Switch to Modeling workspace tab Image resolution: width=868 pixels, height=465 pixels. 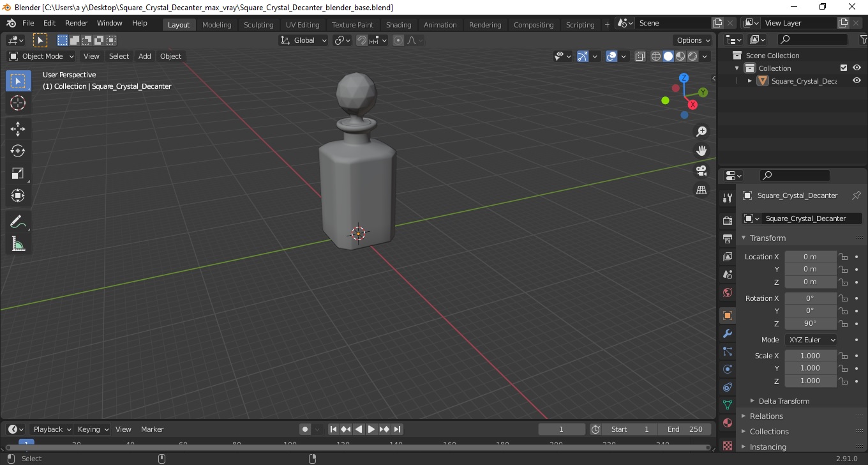click(x=216, y=25)
